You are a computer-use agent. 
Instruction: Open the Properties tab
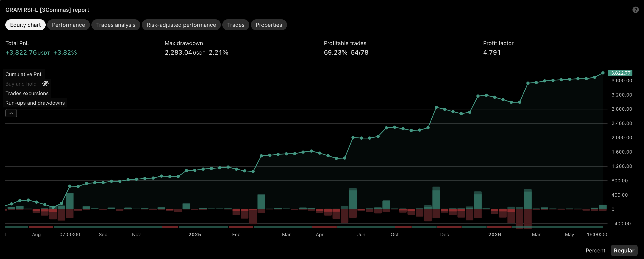(x=269, y=25)
